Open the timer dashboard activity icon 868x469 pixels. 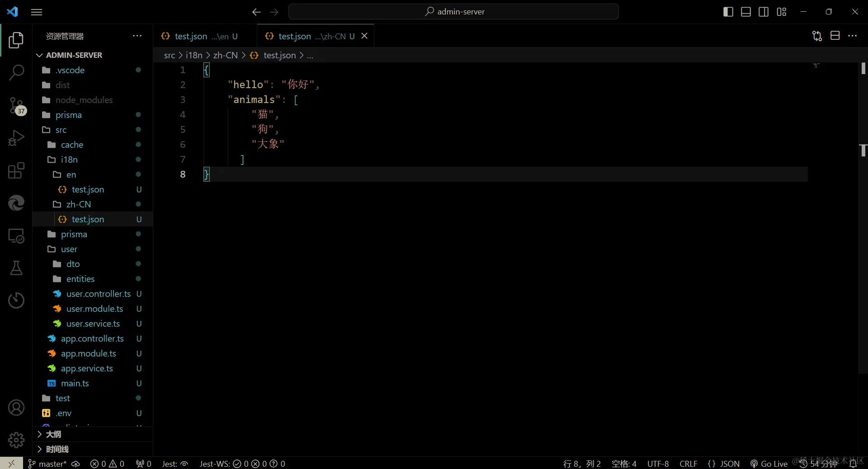pos(16,300)
